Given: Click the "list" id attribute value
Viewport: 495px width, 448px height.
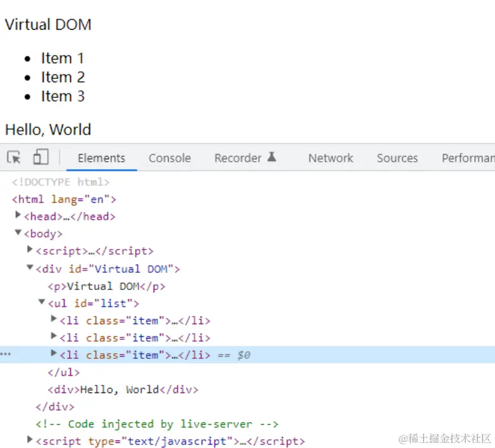Looking at the screenshot, I should point(113,303).
